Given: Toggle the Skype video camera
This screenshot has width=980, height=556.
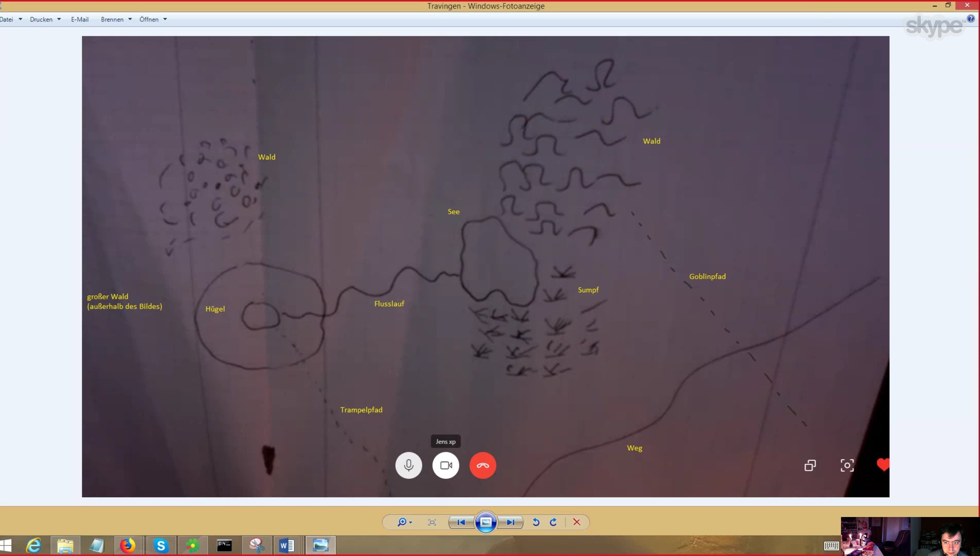Looking at the screenshot, I should (446, 465).
